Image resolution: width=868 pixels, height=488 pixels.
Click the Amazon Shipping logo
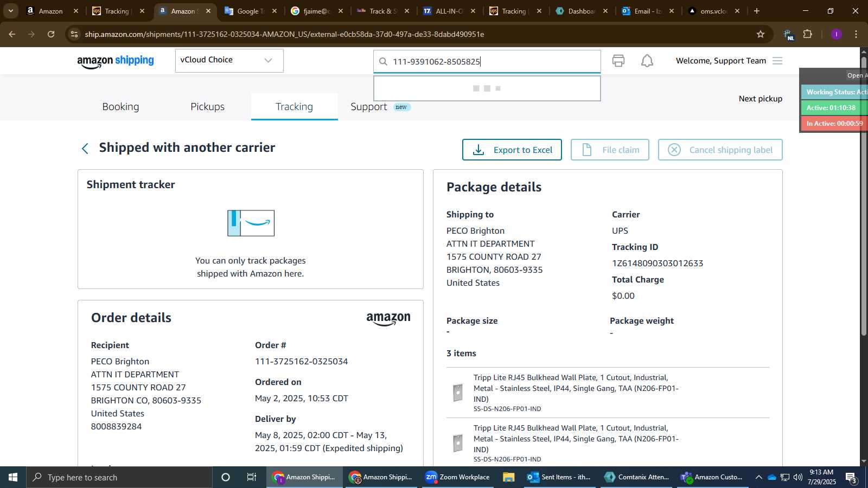coord(116,61)
